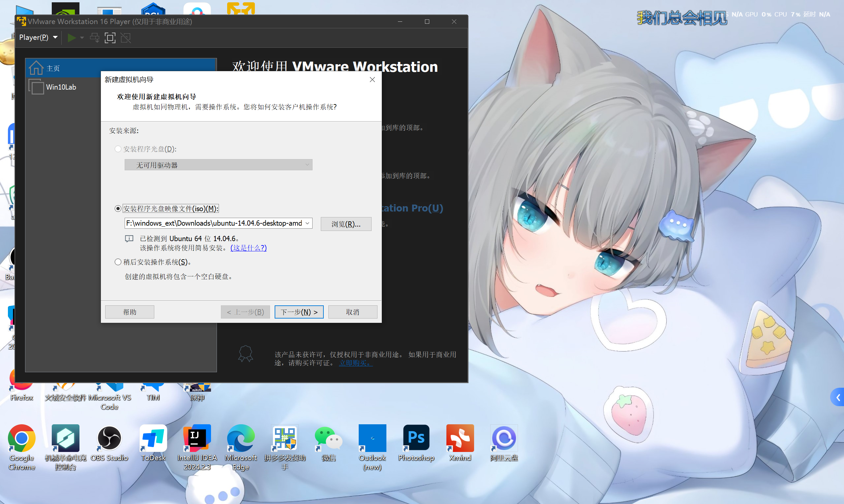Click the license ribbon icon in VMware
The image size is (844, 504).
(245, 354)
